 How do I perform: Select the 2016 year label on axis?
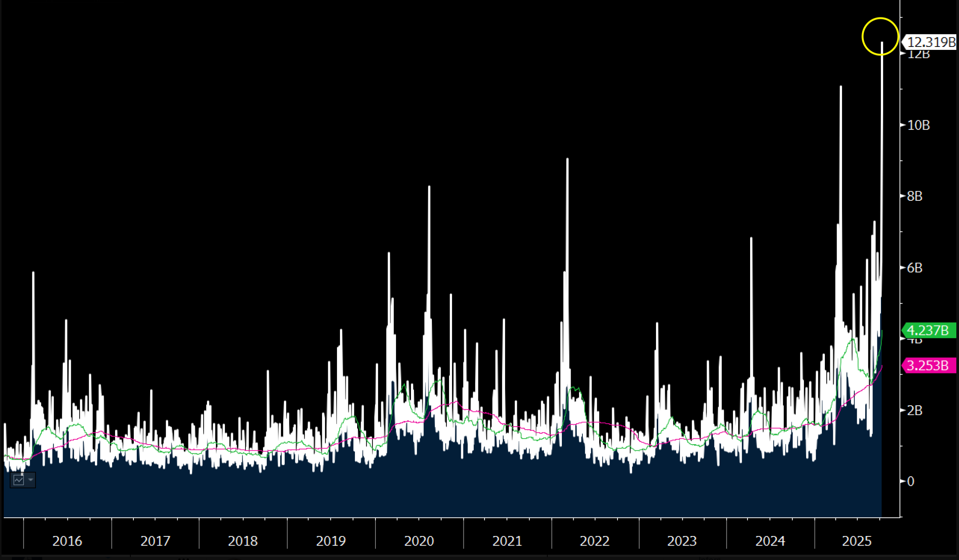67,541
